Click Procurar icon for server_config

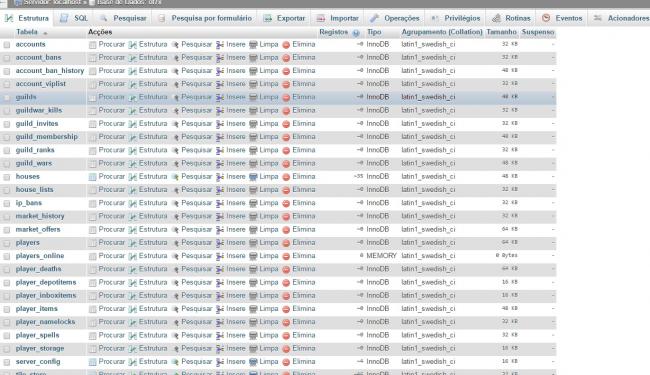(x=92, y=362)
